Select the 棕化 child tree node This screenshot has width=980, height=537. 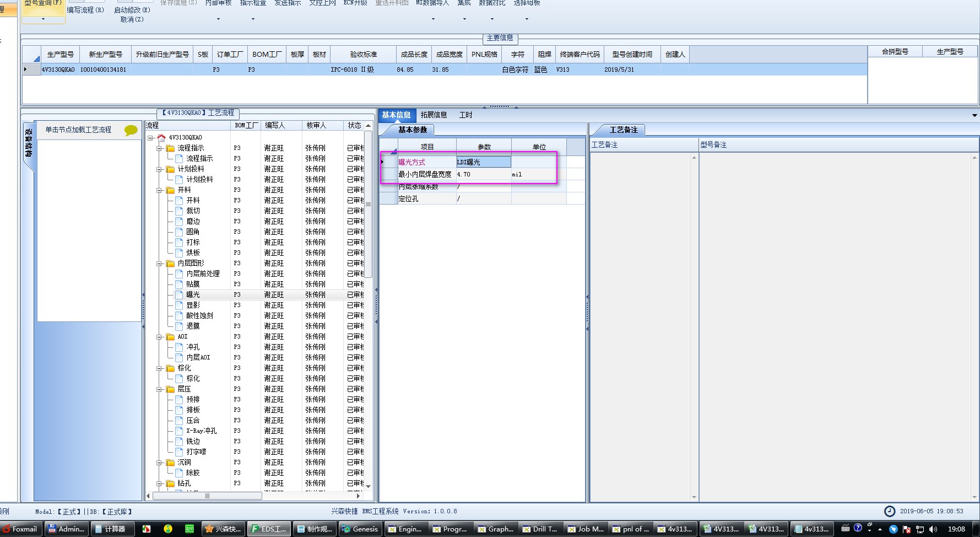(x=193, y=379)
